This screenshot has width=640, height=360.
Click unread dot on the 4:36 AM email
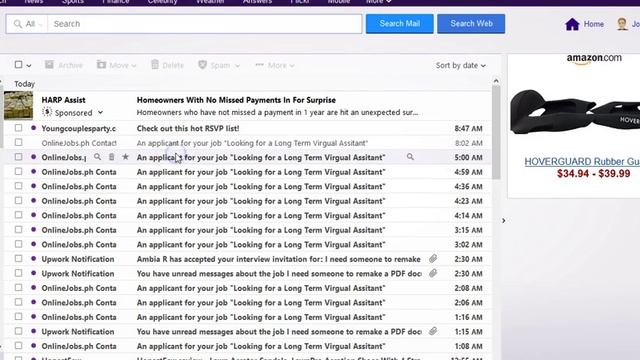click(33, 186)
